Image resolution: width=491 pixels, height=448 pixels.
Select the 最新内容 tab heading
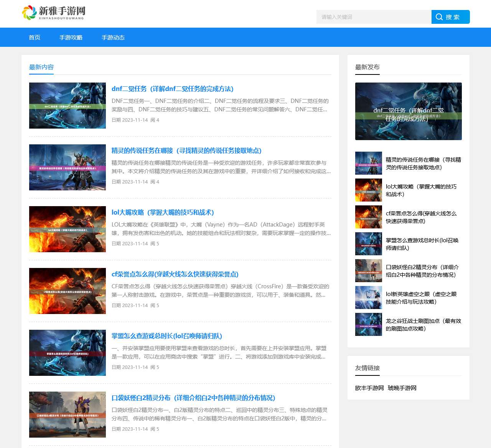coord(41,67)
